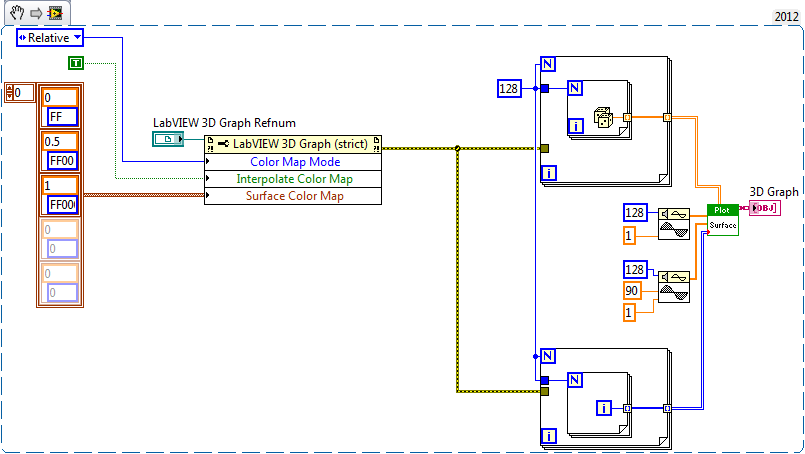Image resolution: width=805 pixels, height=454 pixels.
Task: Open the Relative enum dropdown arrow
Action: 77,37
